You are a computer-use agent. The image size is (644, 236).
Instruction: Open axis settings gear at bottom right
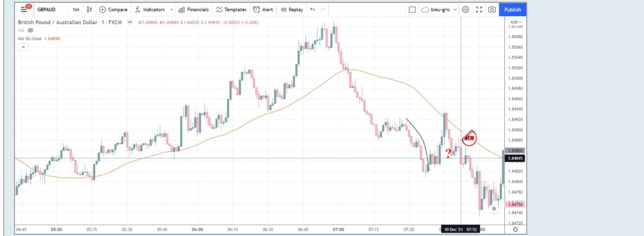coord(515,230)
